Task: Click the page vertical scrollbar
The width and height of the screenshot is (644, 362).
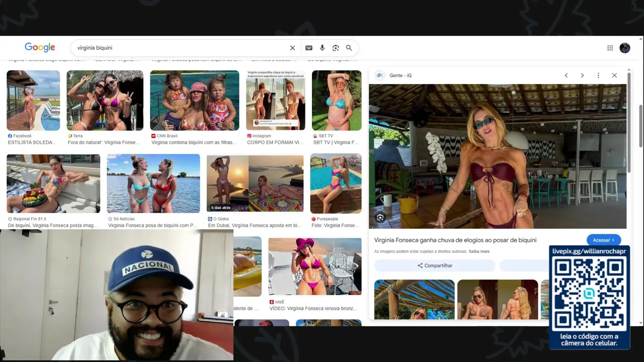Action: pyautogui.click(x=640, y=126)
